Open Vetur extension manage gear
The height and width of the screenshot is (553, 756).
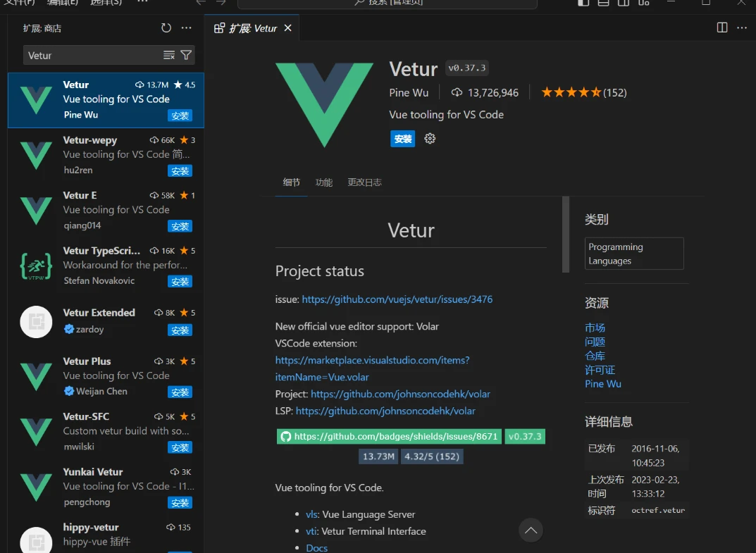tap(430, 139)
